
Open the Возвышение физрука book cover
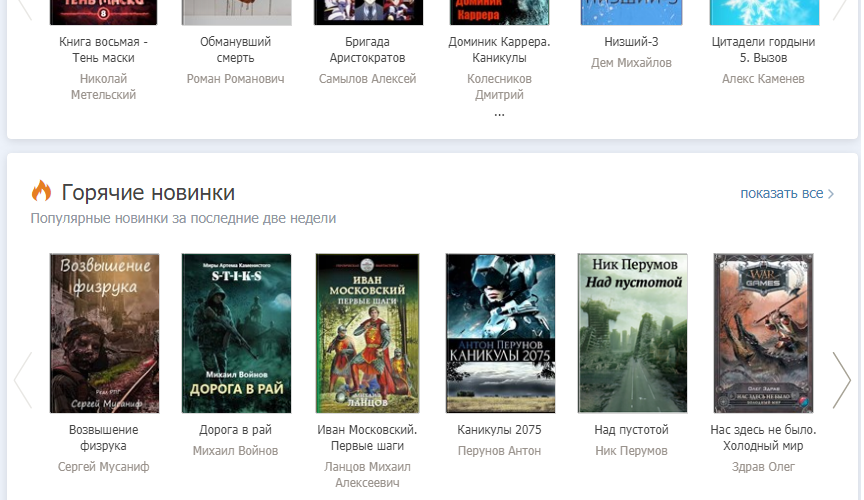coord(104,333)
